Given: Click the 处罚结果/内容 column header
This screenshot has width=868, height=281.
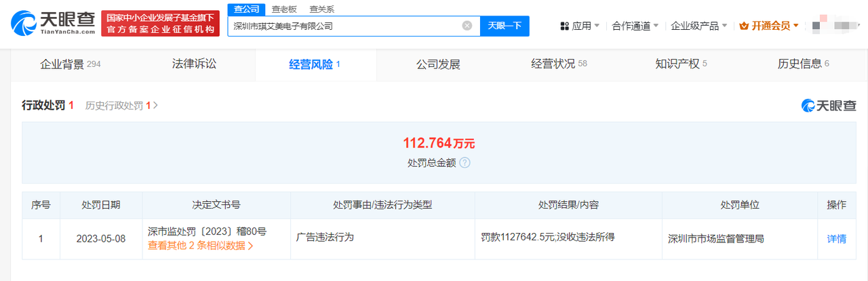Looking at the screenshot, I should (x=568, y=205).
